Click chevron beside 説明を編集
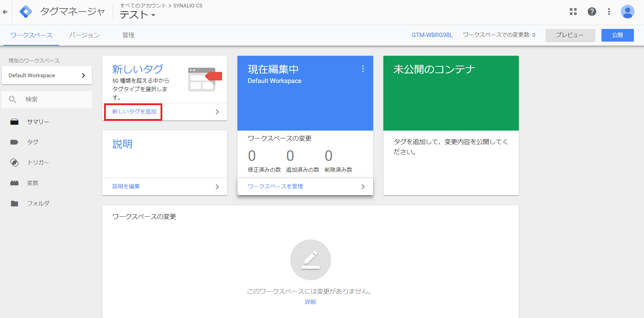 217,187
